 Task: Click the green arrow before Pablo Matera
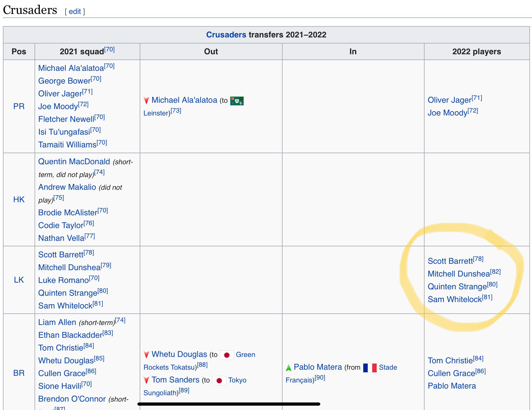289,368
